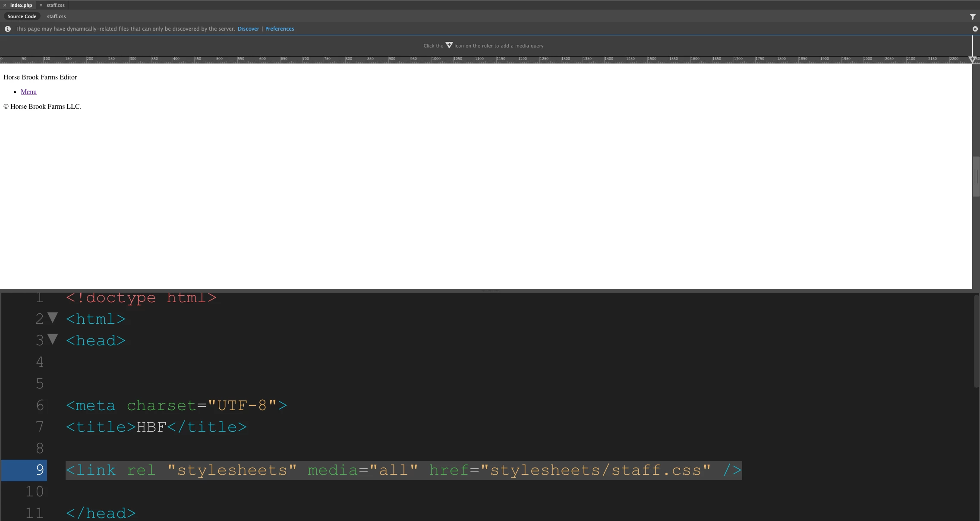Collapse the html tag code fold
This screenshot has height=521, width=980.
point(53,318)
